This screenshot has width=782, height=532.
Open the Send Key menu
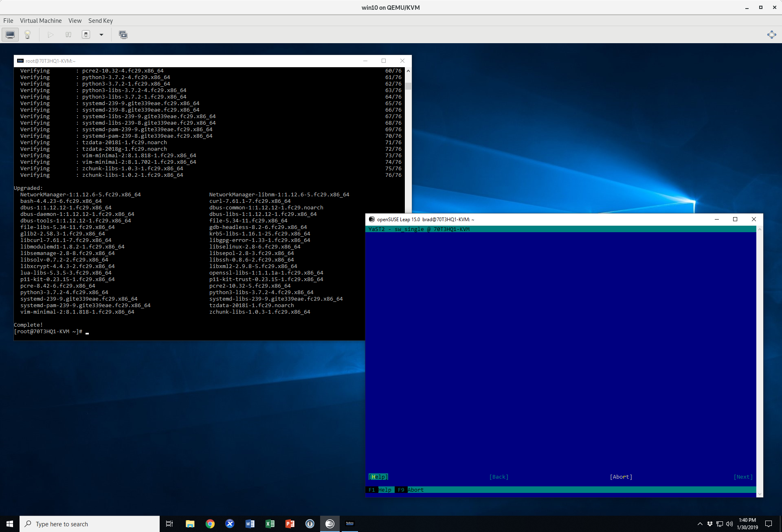101,21
